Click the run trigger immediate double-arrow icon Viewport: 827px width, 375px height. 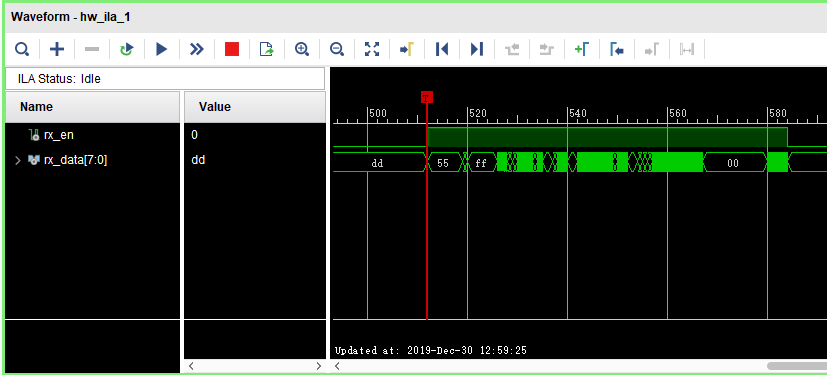pos(197,50)
